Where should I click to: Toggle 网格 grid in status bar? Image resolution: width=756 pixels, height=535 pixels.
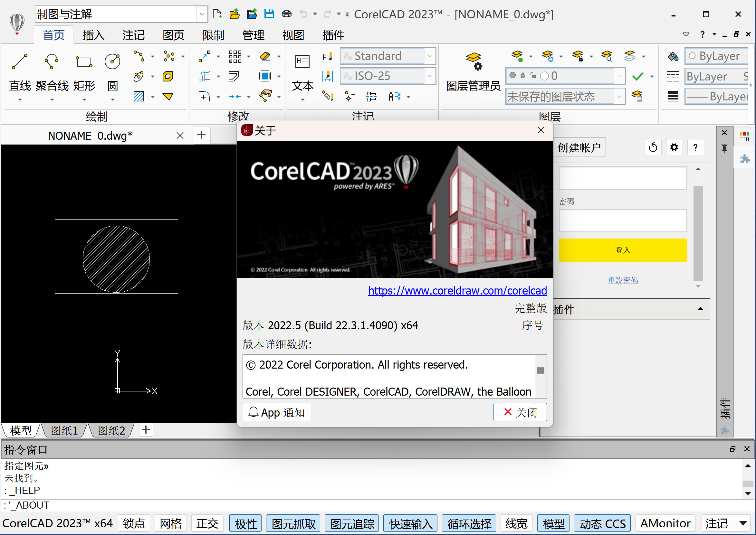click(171, 523)
